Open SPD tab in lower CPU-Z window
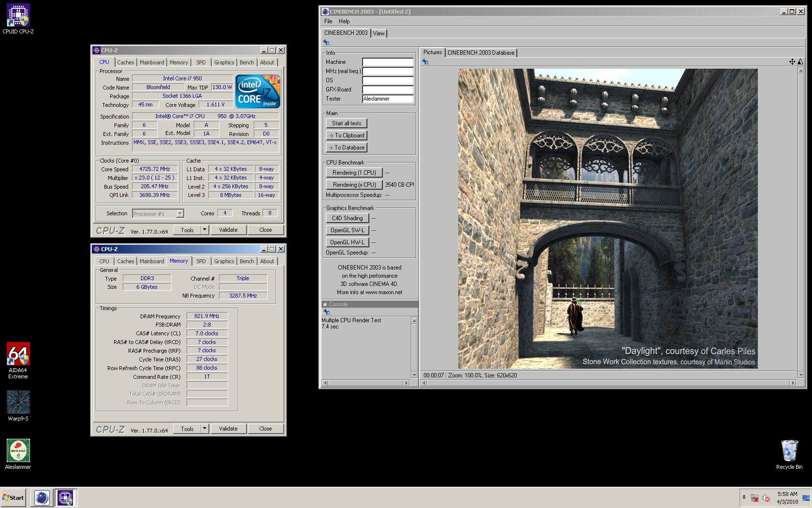 coord(201,261)
